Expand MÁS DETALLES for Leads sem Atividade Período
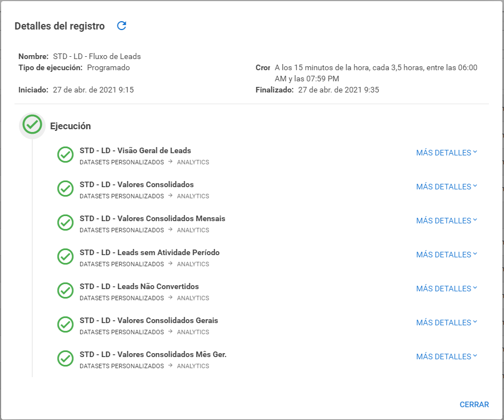Image resolution: width=504 pixels, height=420 pixels. coord(447,255)
